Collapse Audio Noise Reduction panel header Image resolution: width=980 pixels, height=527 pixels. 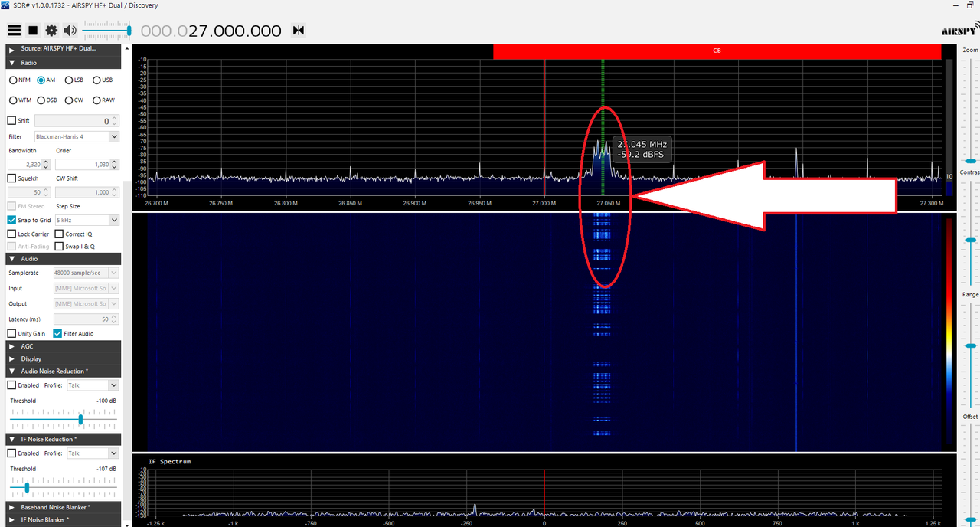64,371
